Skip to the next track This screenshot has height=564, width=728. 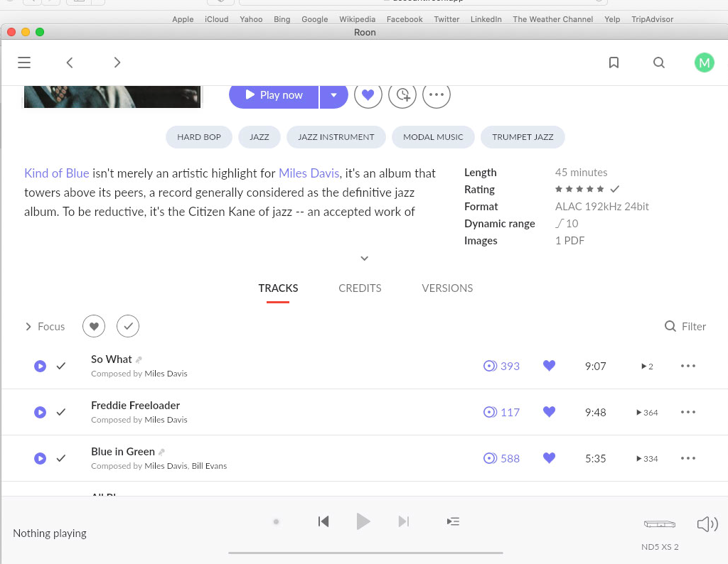(404, 521)
